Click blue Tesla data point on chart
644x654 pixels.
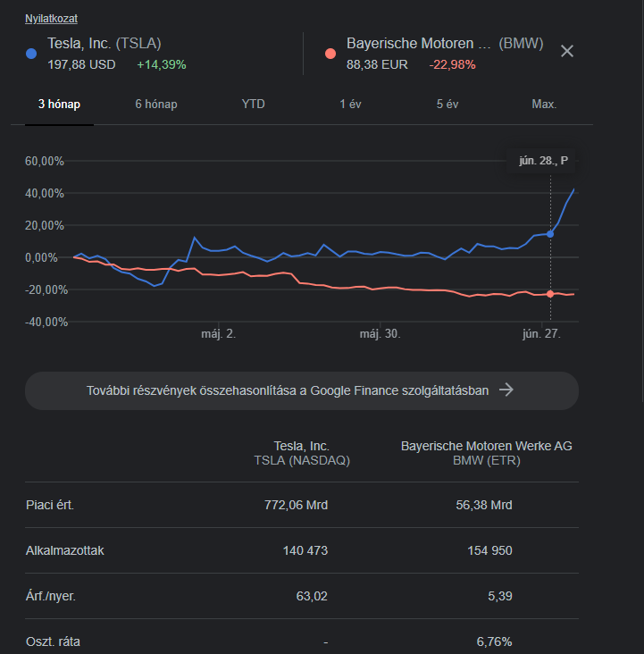coord(550,234)
